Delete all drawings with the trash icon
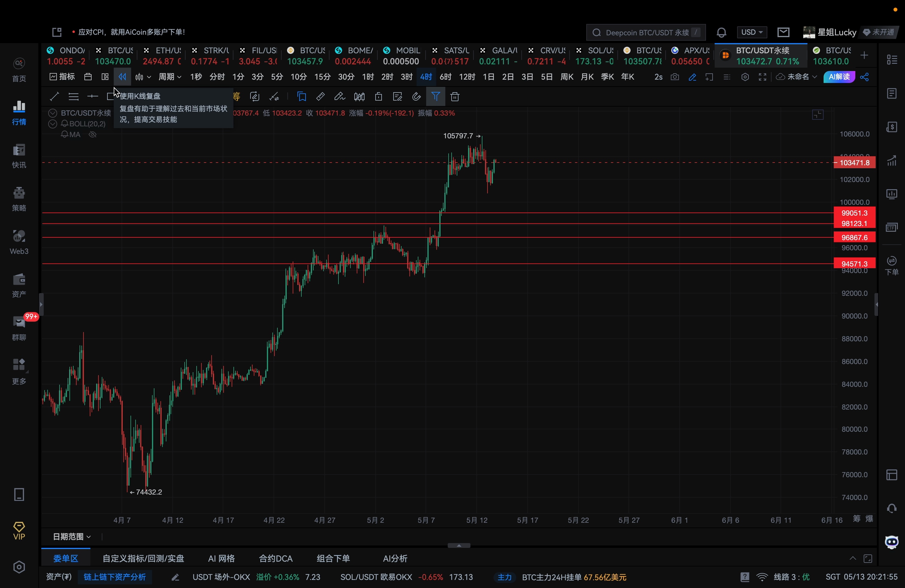 [x=455, y=97]
